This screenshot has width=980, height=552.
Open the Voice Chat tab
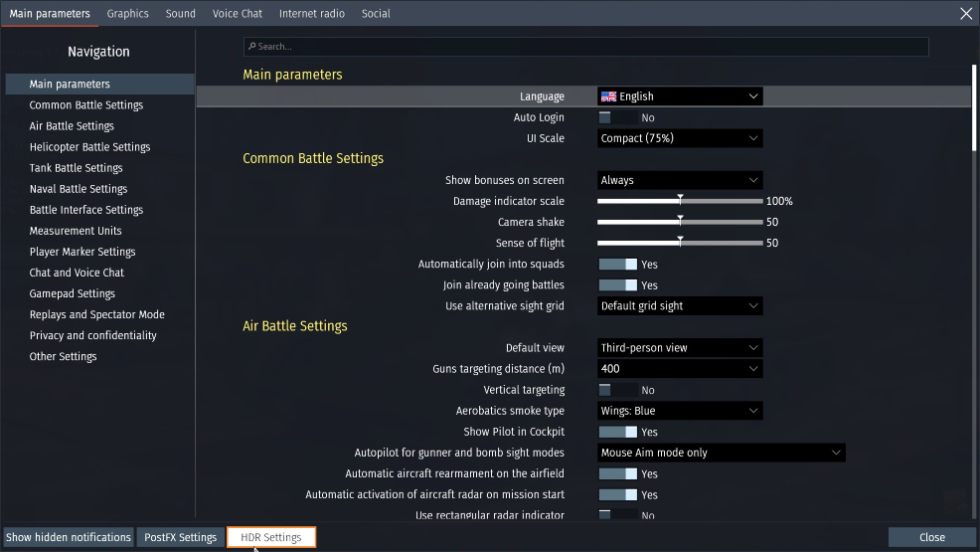pyautogui.click(x=237, y=13)
